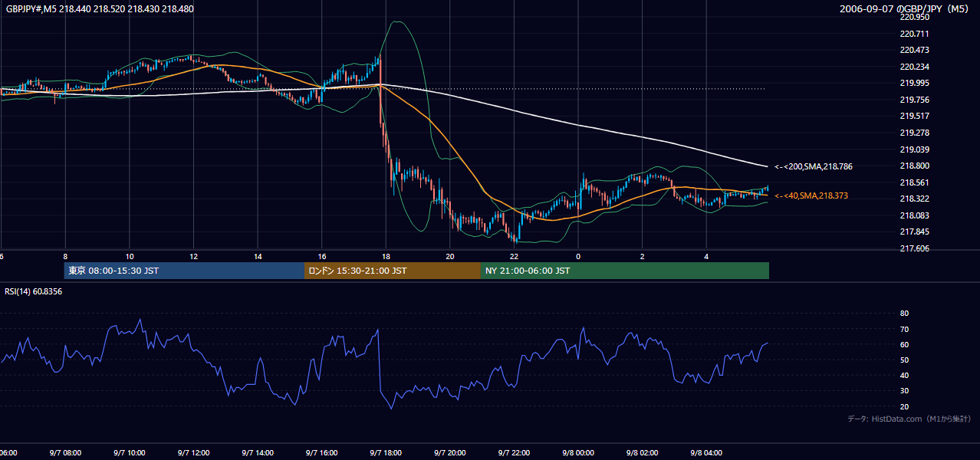Click the 9/8 04:00 bottom time label
Viewport: 980px width, 460px height.
pyautogui.click(x=706, y=453)
